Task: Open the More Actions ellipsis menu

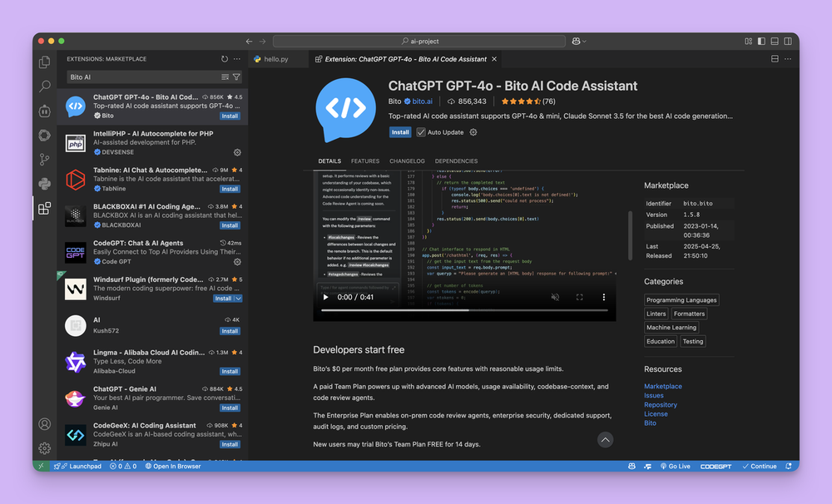Action: pyautogui.click(x=235, y=58)
